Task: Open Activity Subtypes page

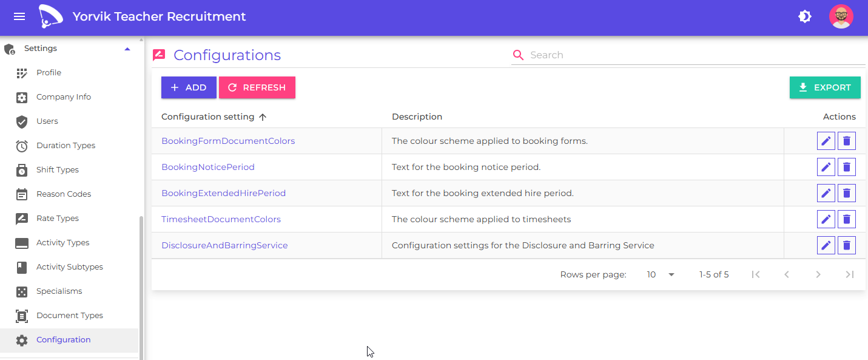Action: pyautogui.click(x=70, y=267)
